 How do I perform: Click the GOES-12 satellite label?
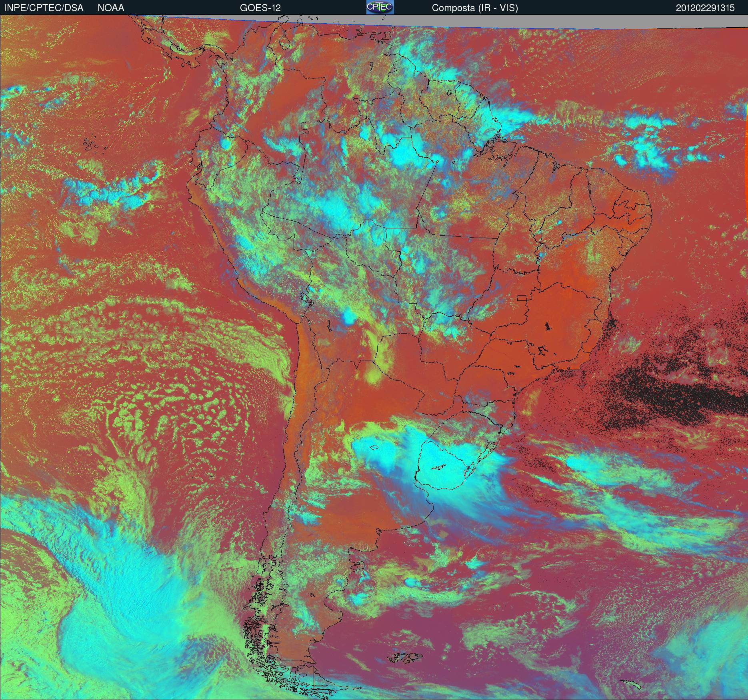(x=260, y=8)
